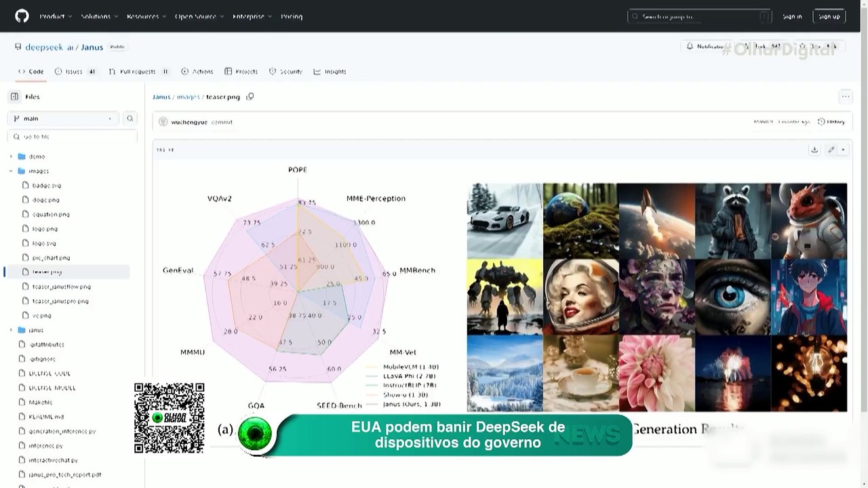Viewport: 868px width, 488px height.
Task: Click the Sign up button
Action: [x=829, y=16]
